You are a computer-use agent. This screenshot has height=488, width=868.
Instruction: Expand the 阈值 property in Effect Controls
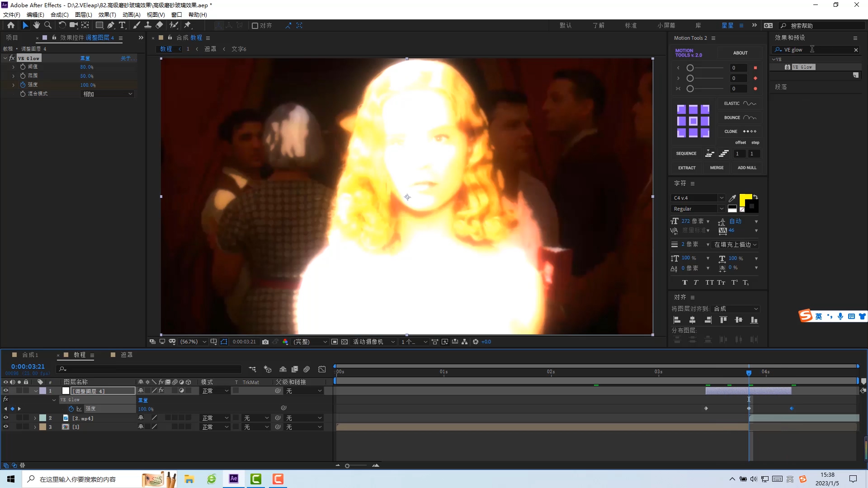click(13, 66)
